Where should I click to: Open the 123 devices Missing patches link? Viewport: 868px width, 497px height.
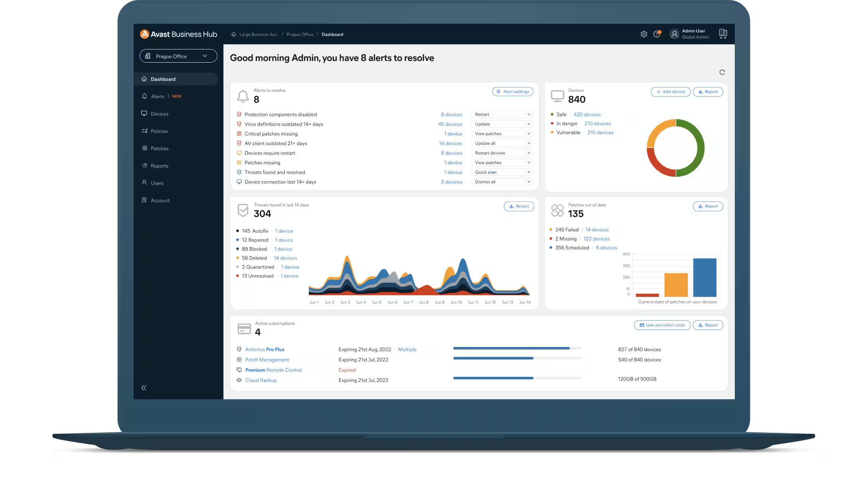click(596, 239)
